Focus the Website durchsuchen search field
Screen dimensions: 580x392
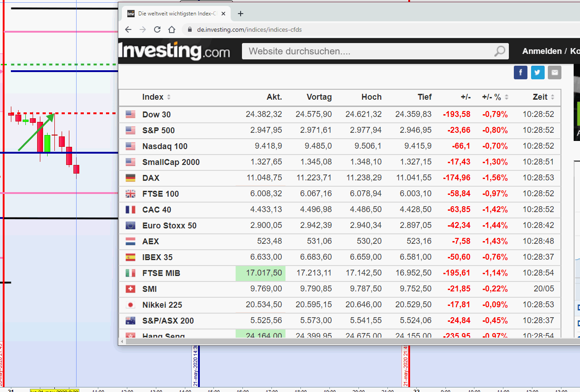(367, 51)
